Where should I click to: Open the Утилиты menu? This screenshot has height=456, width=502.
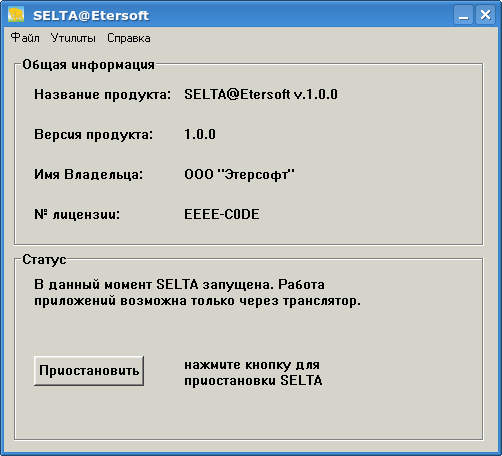[73, 38]
